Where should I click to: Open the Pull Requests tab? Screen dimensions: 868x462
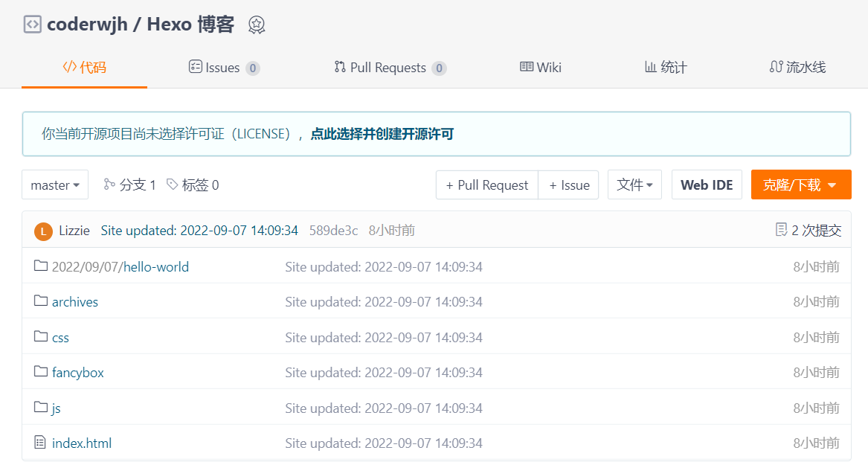(x=389, y=68)
